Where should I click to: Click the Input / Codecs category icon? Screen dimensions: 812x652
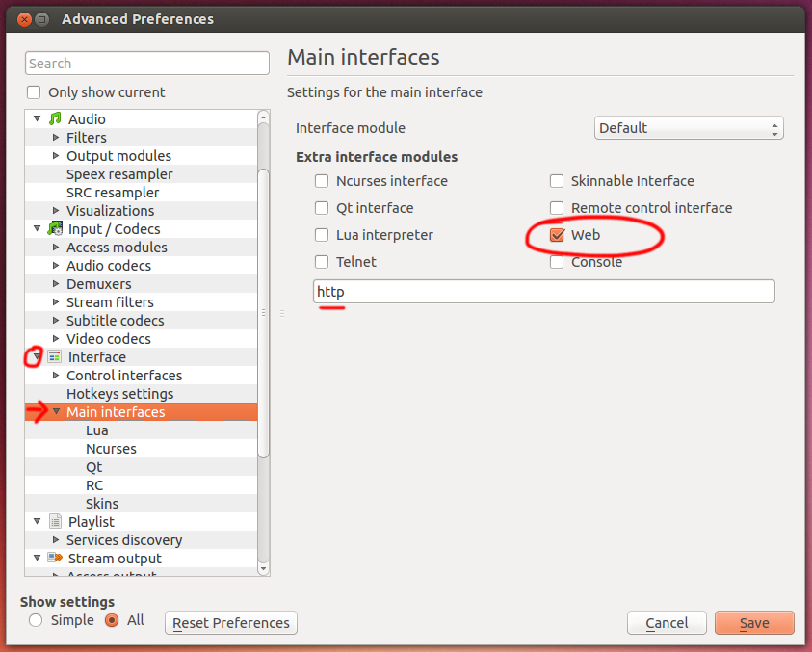55,229
